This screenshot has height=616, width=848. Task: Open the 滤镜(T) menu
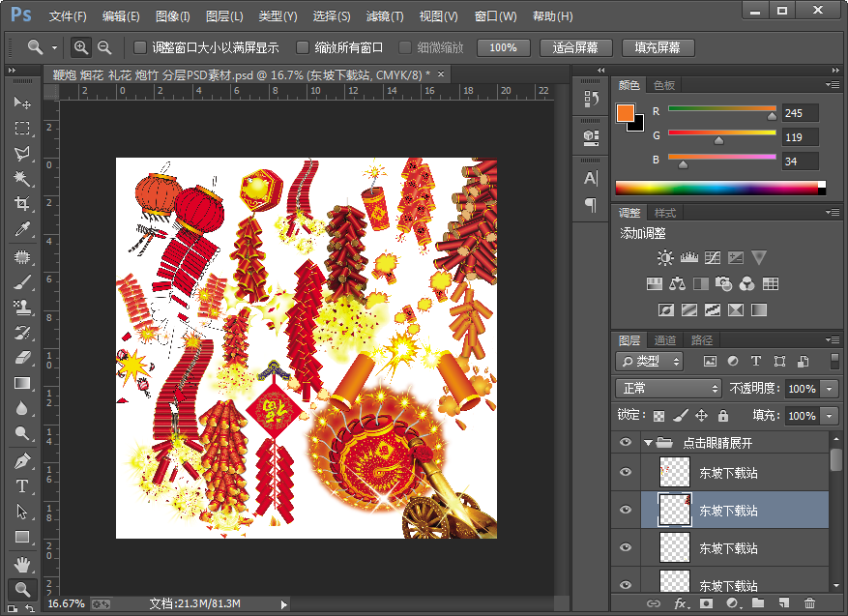point(385,16)
